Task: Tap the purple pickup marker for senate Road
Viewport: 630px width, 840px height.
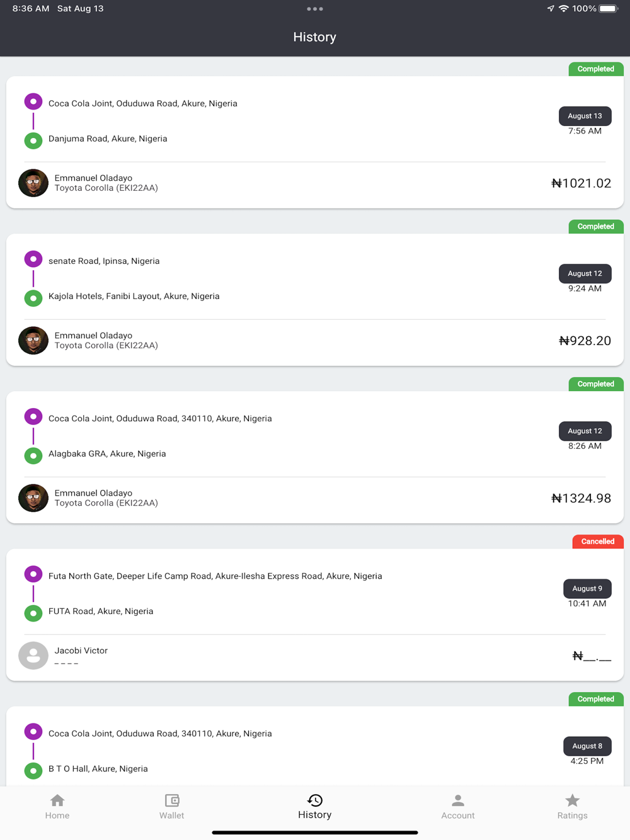Action: pyautogui.click(x=33, y=259)
